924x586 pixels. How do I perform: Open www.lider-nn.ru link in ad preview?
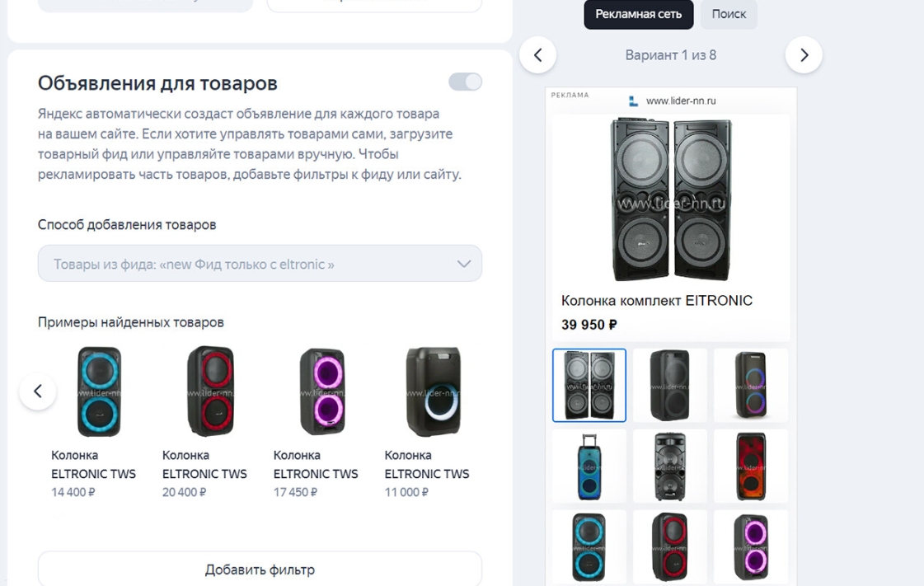click(681, 101)
